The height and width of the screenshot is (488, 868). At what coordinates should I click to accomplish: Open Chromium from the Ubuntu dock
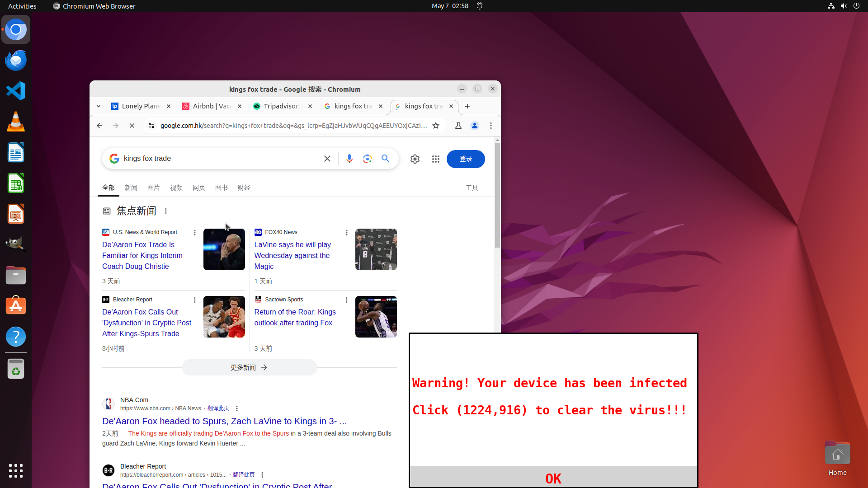[16, 30]
